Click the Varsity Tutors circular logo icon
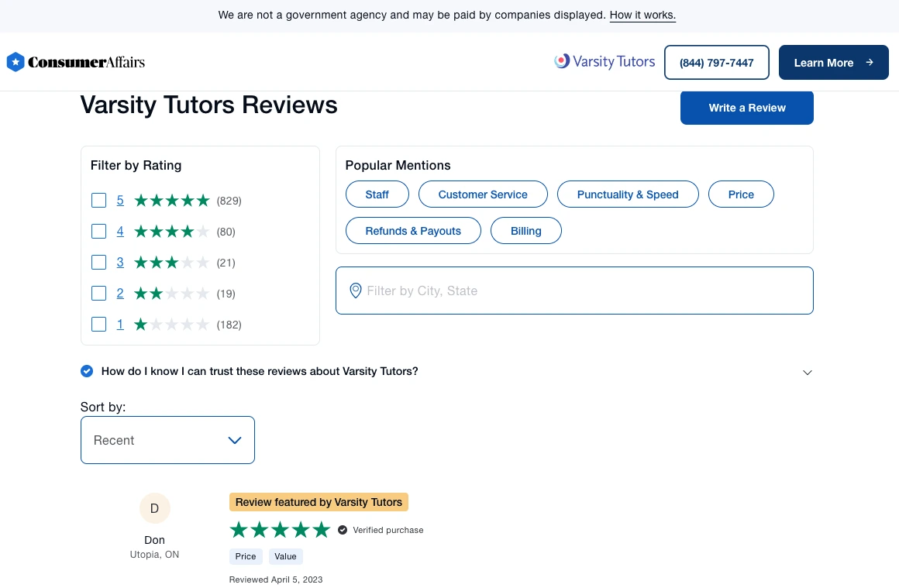Image resolution: width=899 pixels, height=588 pixels. coord(561,61)
